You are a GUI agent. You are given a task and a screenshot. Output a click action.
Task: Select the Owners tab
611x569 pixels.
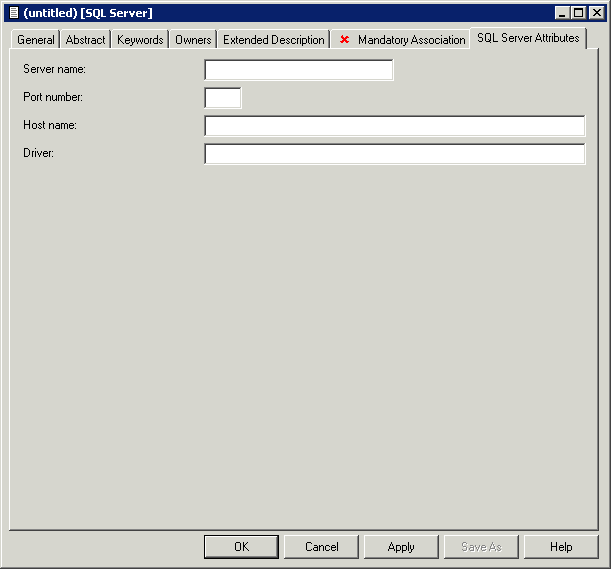tap(193, 40)
